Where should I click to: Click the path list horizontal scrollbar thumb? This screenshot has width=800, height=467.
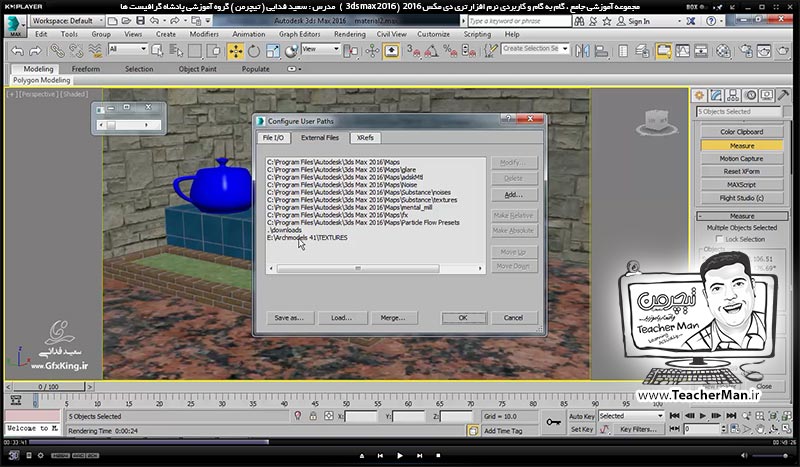(x=358, y=268)
